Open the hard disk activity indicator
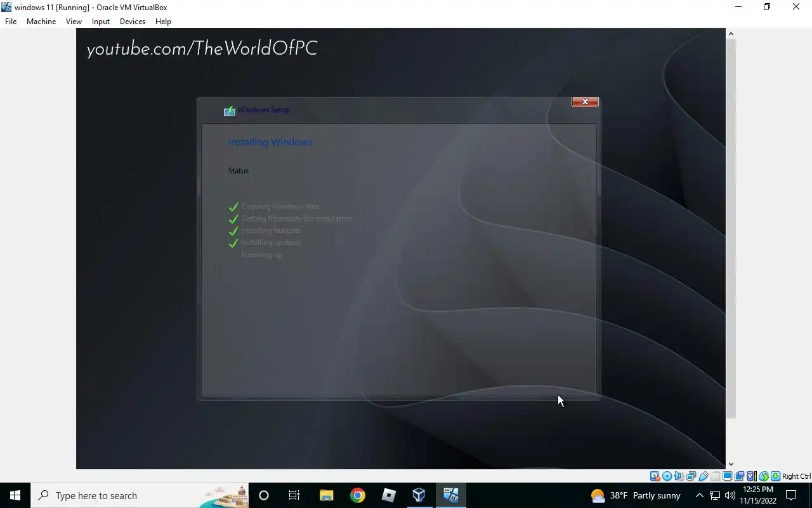 655,476
